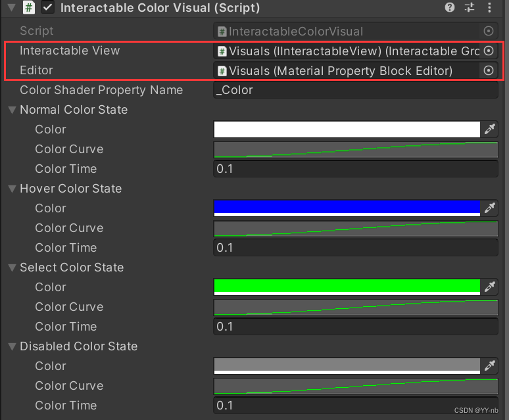The image size is (509, 420).
Task: Edit the Hover Color State color curve
Action: [x=356, y=228]
